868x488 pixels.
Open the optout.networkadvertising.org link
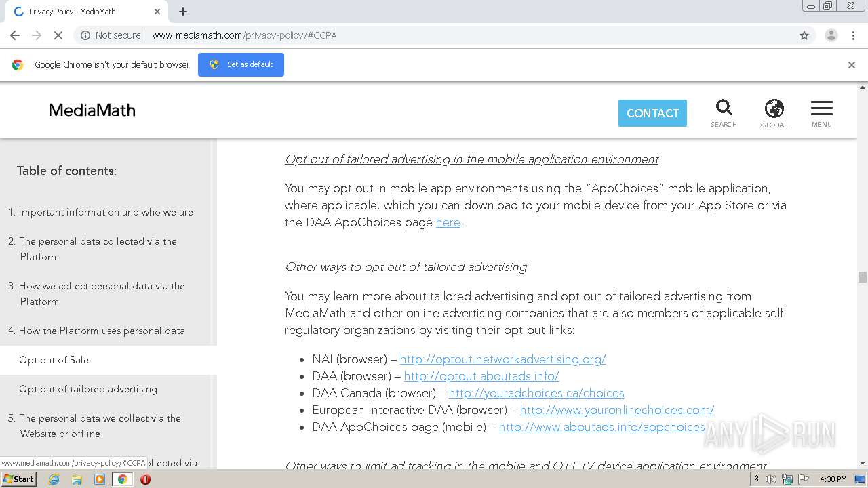(502, 359)
